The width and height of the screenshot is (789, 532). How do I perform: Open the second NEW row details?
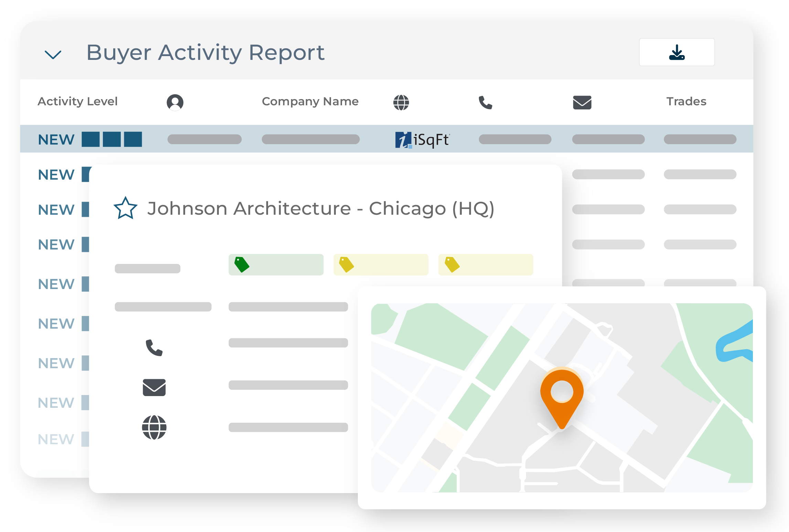[x=56, y=175]
